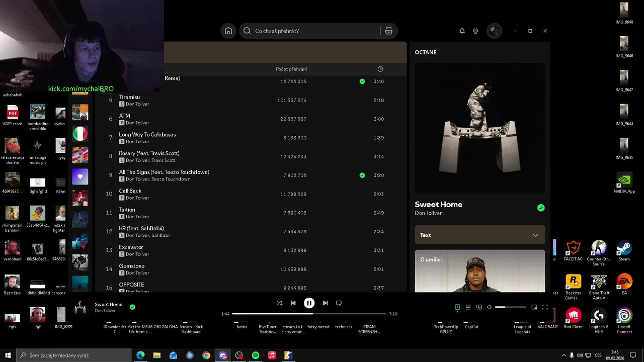Open the Rockstar Games desktop shortcut
Screen dimensions: 644x362
pos(573,288)
